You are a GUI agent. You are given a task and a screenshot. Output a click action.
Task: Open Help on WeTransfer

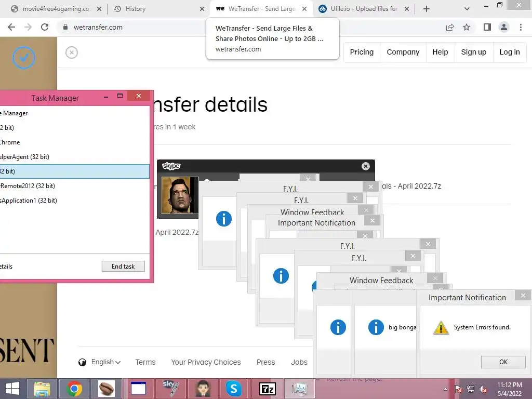[x=440, y=52]
